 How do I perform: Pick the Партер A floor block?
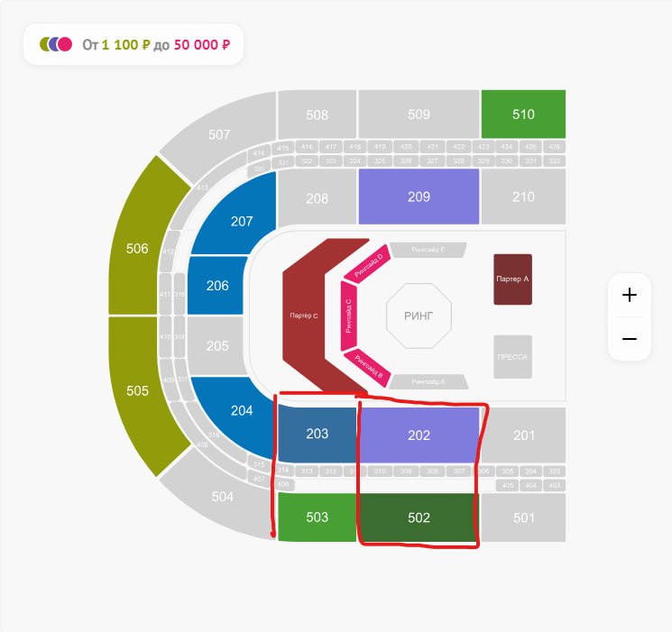pyautogui.click(x=512, y=279)
